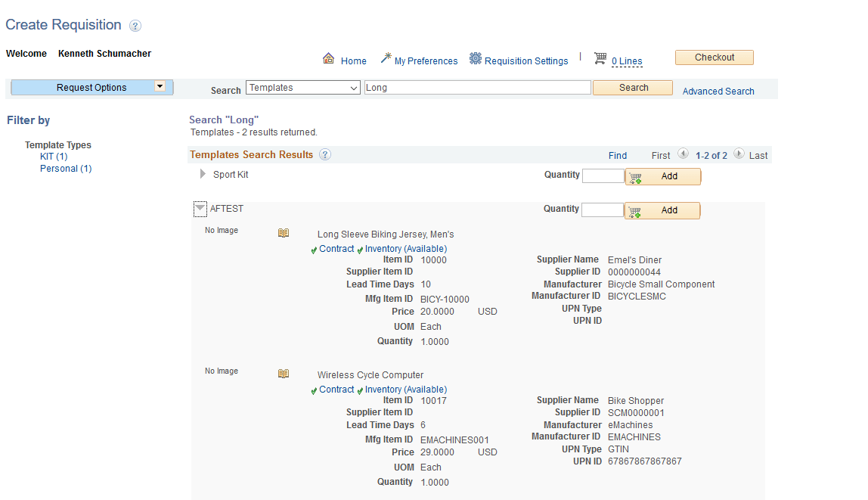The width and height of the screenshot is (868, 500).
Task: Click the 1-2 of 2 results link
Action: pyautogui.click(x=711, y=156)
